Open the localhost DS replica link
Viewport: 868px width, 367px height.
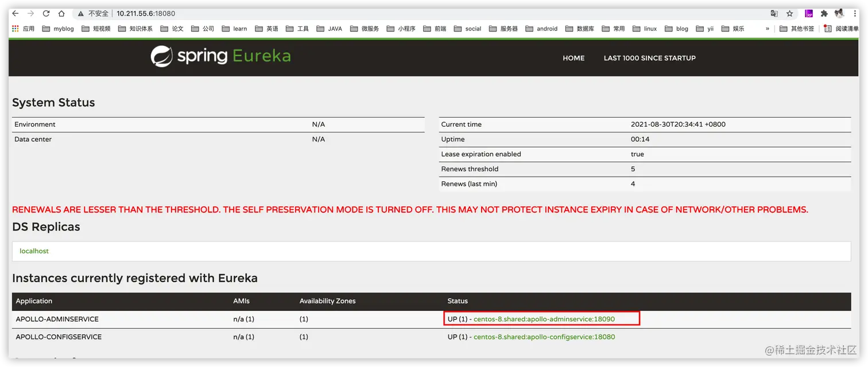pyautogui.click(x=34, y=251)
